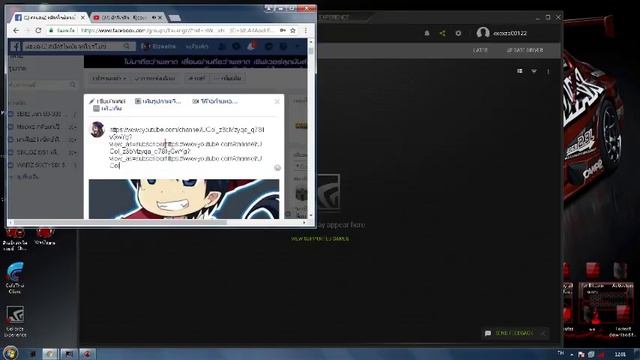Open Facebook Messenger icon in top bar
Screen dimensions: 640x360
[236, 46]
